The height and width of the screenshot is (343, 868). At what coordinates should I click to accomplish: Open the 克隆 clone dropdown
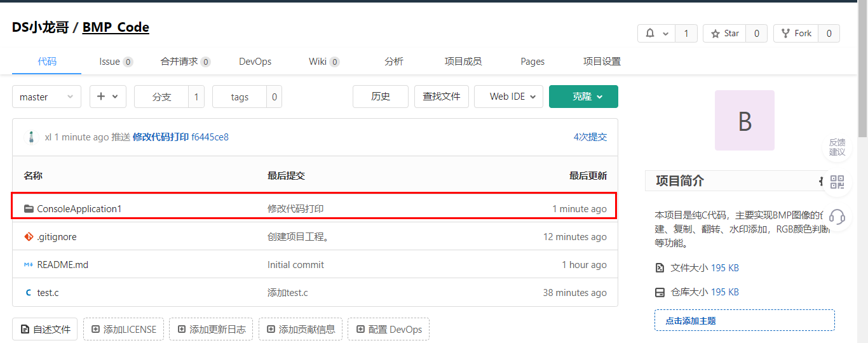(583, 97)
